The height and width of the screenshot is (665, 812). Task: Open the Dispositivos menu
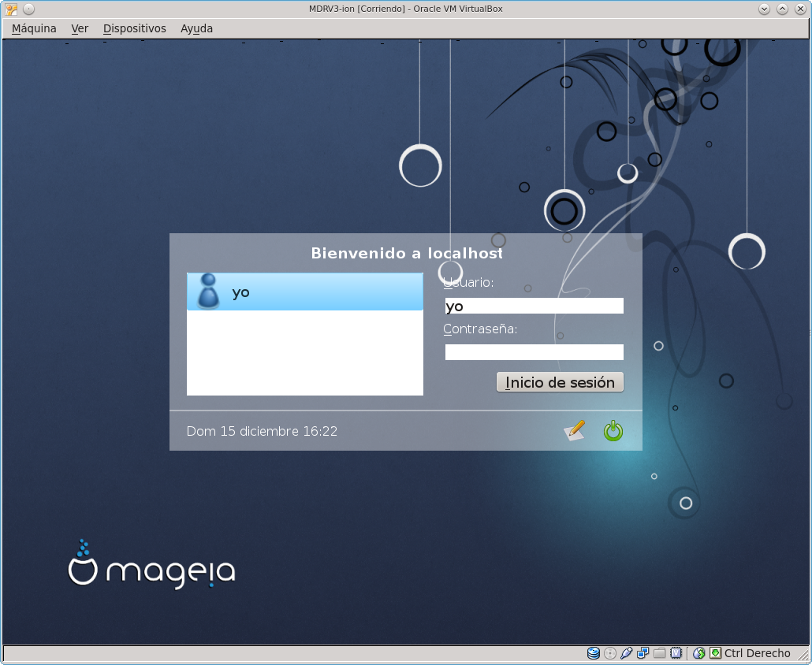click(134, 28)
